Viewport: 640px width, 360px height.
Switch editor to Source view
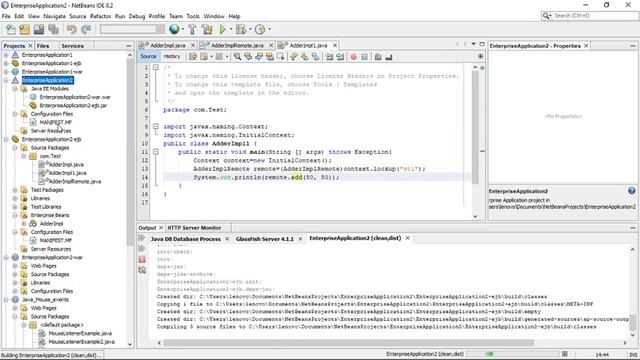click(148, 56)
